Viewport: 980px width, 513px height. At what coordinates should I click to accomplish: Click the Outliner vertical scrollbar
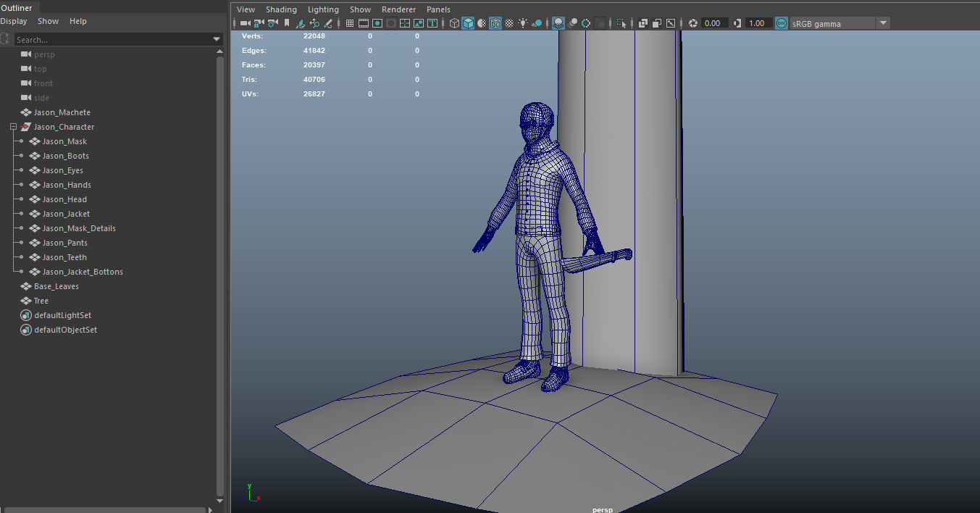click(220, 275)
